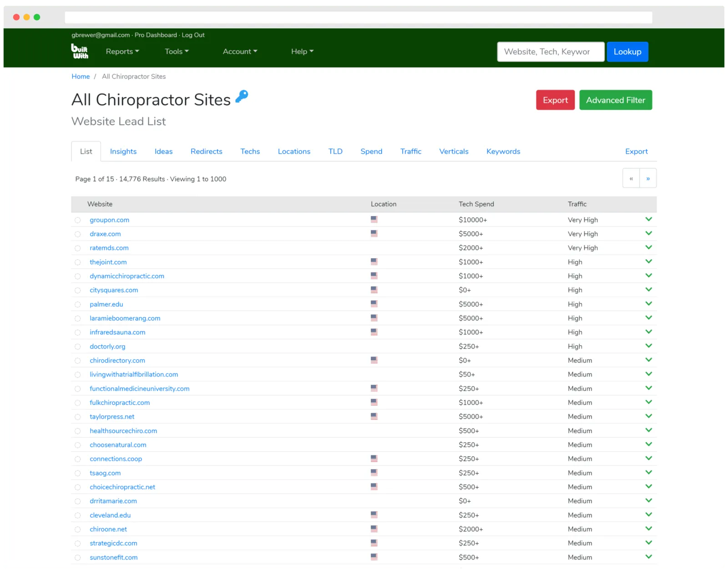Expand the green chevron for doctorly.org
Image resolution: width=728 pixels, height=574 pixels.
[x=648, y=346]
